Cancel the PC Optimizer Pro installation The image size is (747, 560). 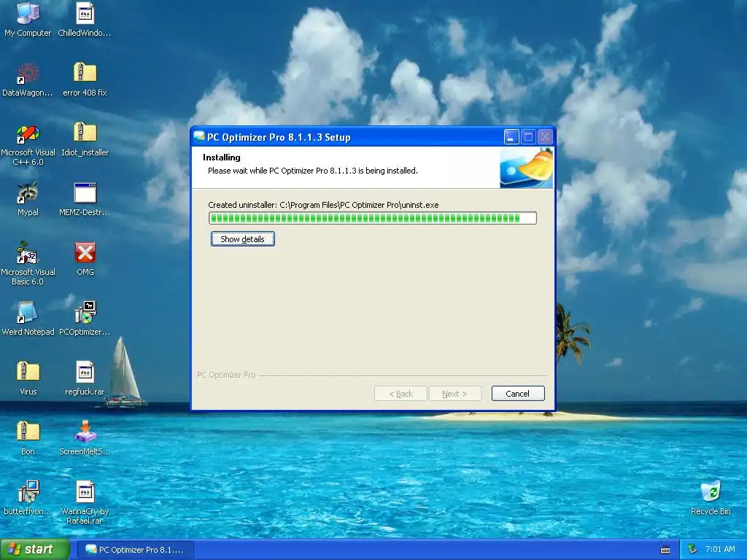[518, 394]
